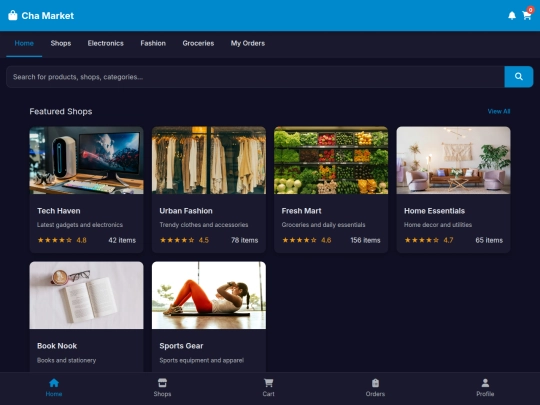Viewport: 540px width, 405px height.
Task: Click the cart badge showing 0
Action: click(x=530, y=10)
